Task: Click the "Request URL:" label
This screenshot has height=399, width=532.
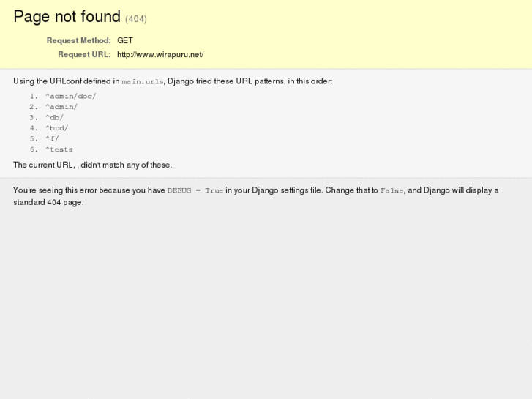Action: [84, 54]
